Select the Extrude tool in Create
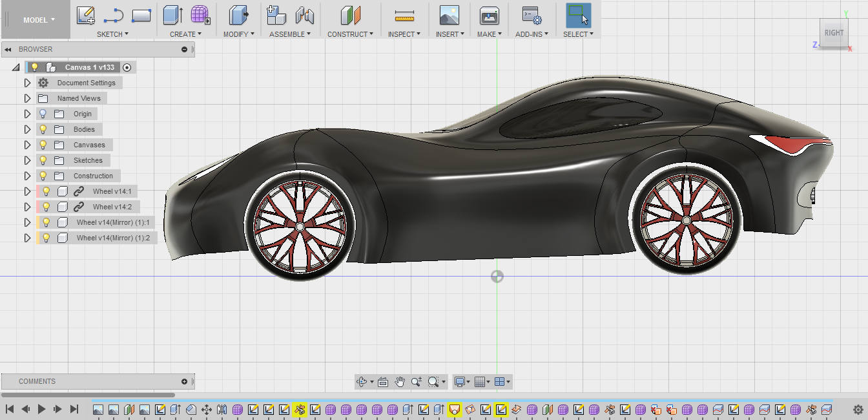Image resolution: width=868 pixels, height=420 pixels. coord(172,15)
